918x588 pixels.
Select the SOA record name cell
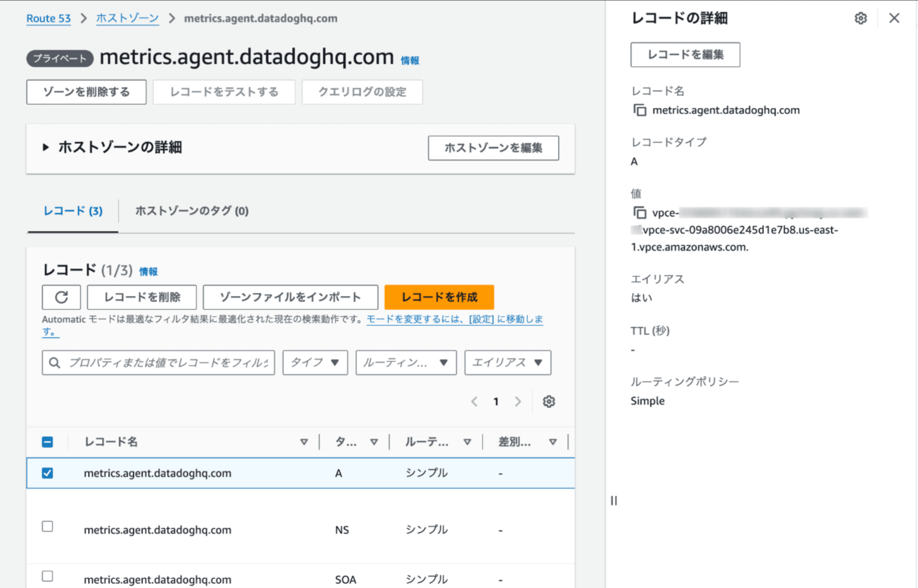tap(157, 580)
